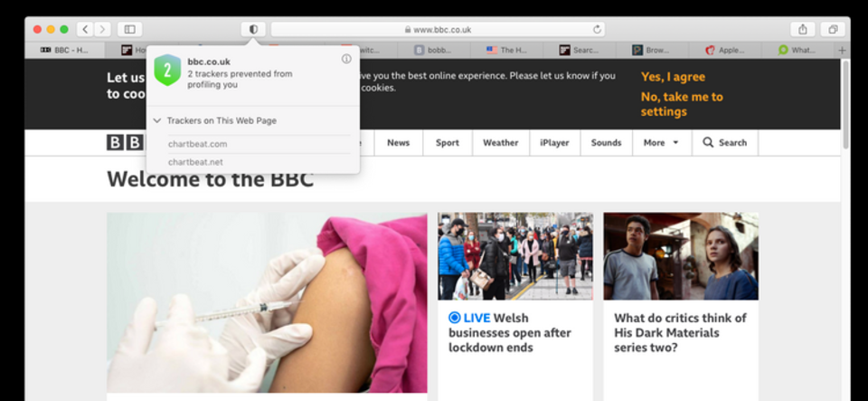
Task: Switch to the BBC - H... tab
Action: pyautogui.click(x=64, y=50)
